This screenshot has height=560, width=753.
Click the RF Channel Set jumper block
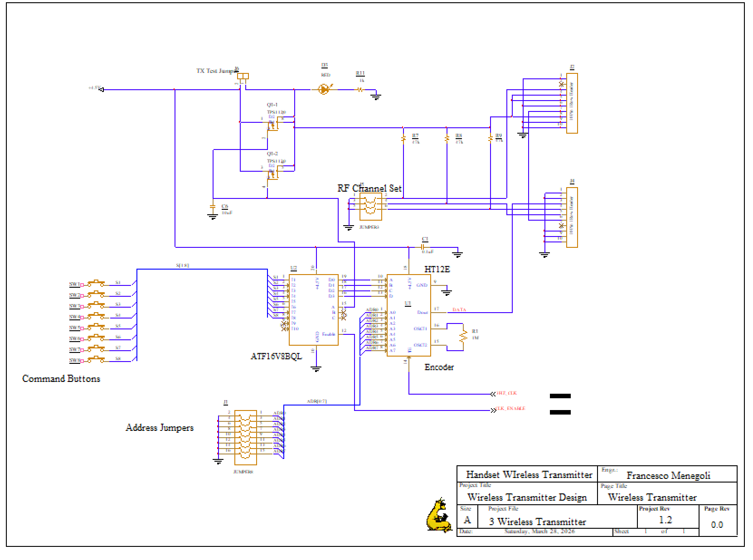coord(370,206)
